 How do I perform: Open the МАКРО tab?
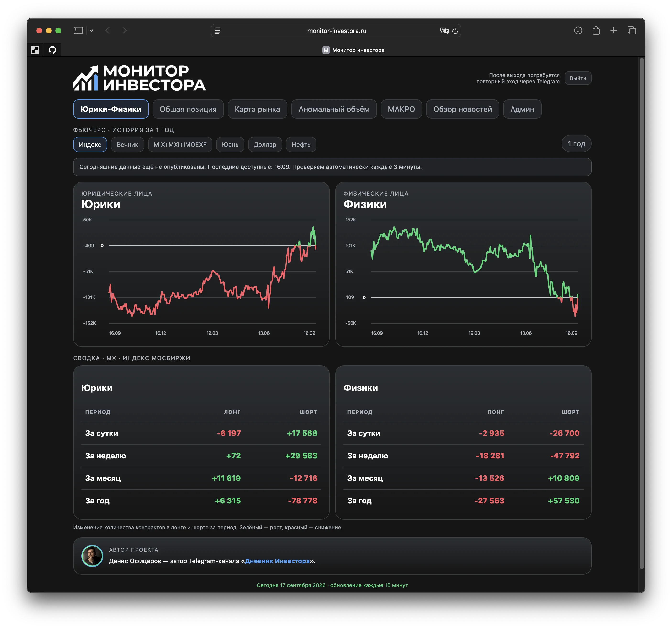coord(401,109)
